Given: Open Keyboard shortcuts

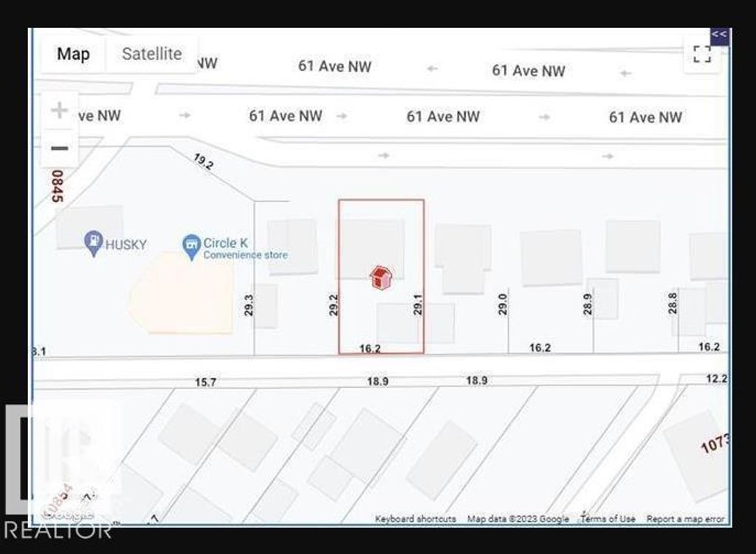Looking at the screenshot, I should click(x=416, y=519).
